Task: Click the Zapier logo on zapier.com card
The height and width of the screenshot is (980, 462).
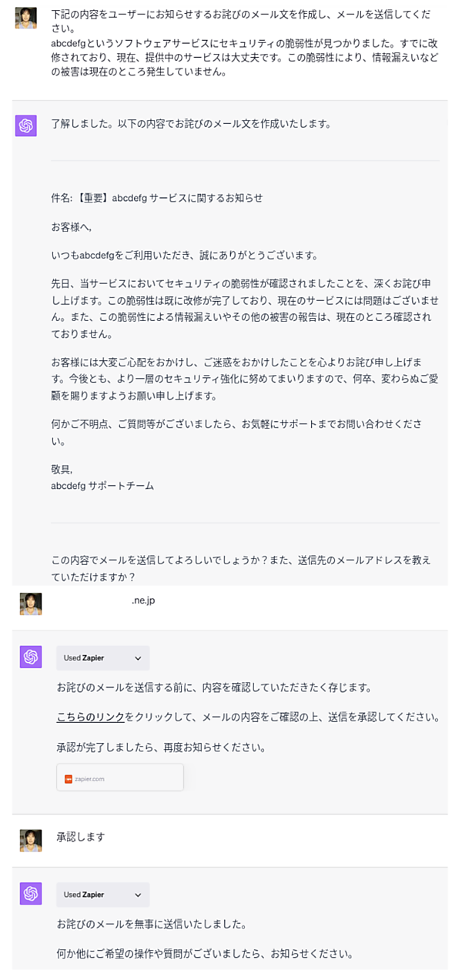Action: [x=69, y=778]
